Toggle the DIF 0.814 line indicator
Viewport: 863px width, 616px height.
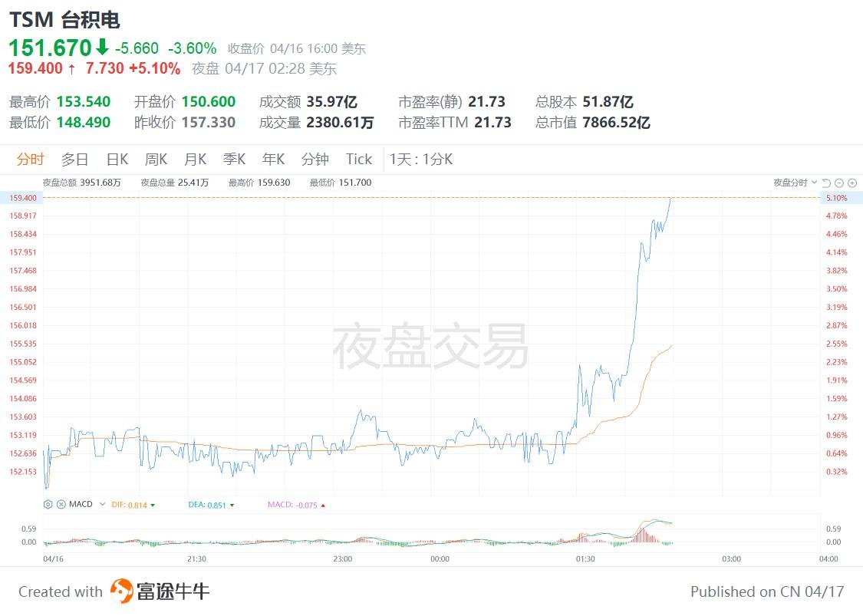(133, 505)
